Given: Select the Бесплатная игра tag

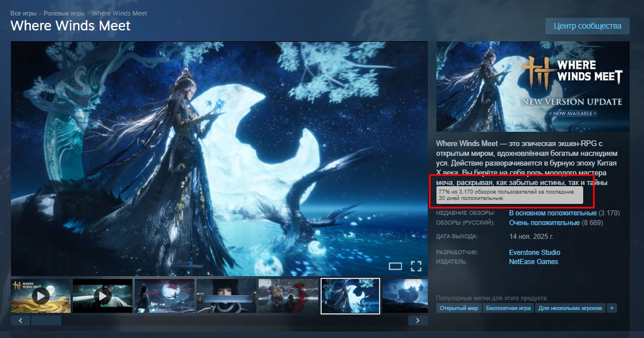Looking at the screenshot, I should pos(508,308).
